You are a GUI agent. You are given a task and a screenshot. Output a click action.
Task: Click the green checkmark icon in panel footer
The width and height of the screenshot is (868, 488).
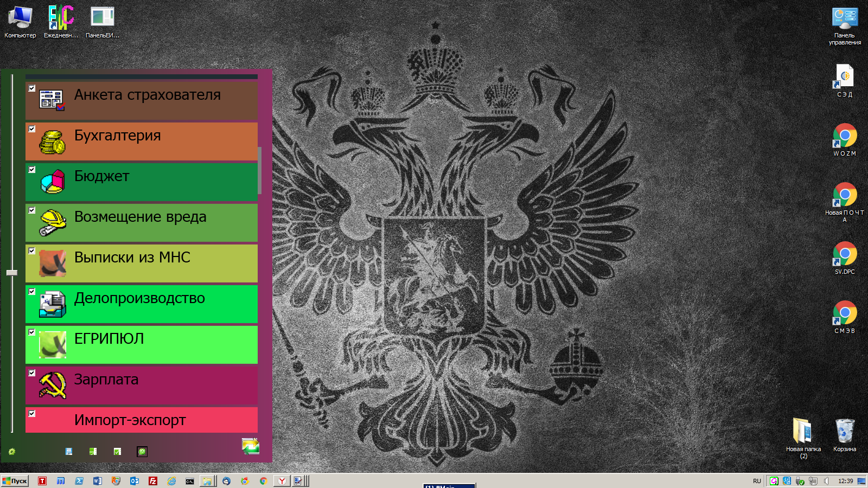[x=117, y=451]
